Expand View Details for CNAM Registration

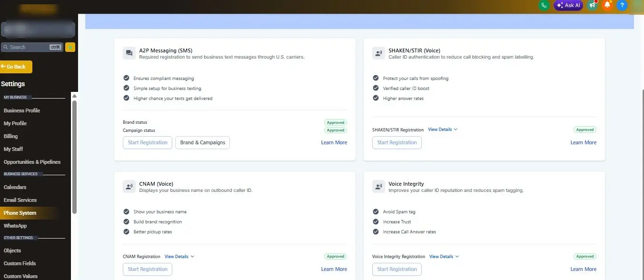[x=179, y=257]
